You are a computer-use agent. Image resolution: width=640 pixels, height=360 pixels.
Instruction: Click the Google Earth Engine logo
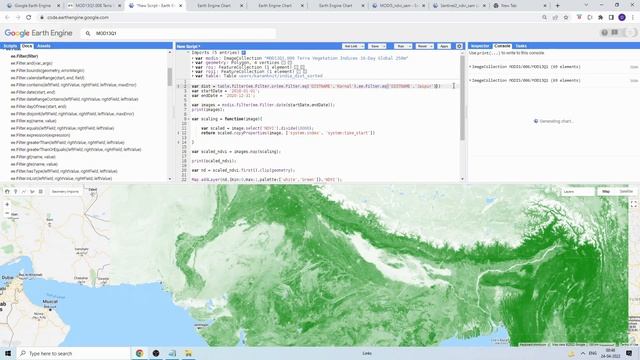38,33
